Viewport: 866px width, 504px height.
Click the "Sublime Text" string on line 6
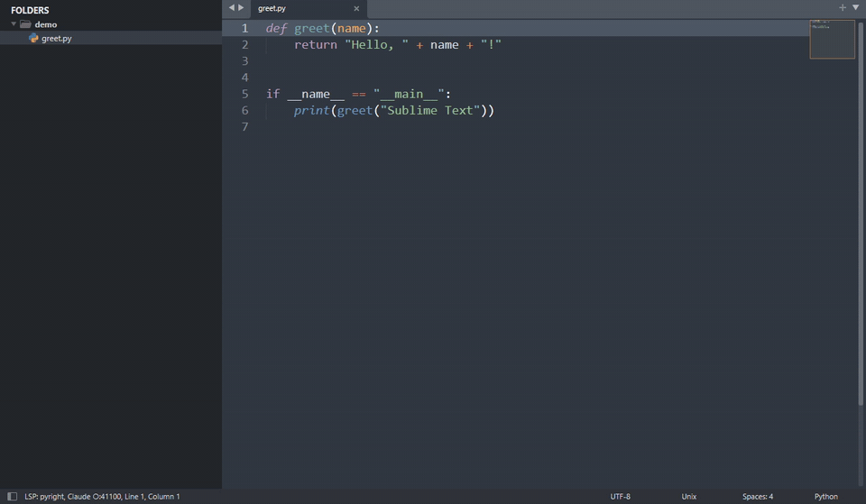coord(430,110)
